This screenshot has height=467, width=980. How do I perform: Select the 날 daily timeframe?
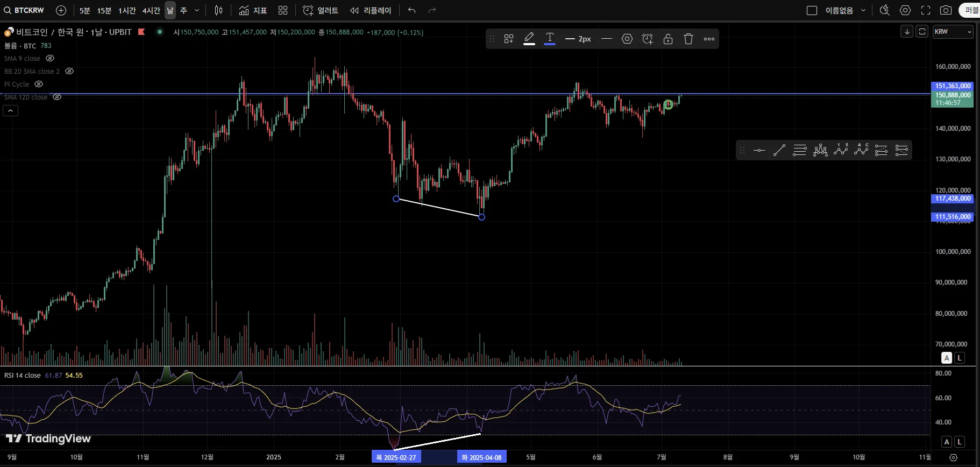tap(170, 10)
